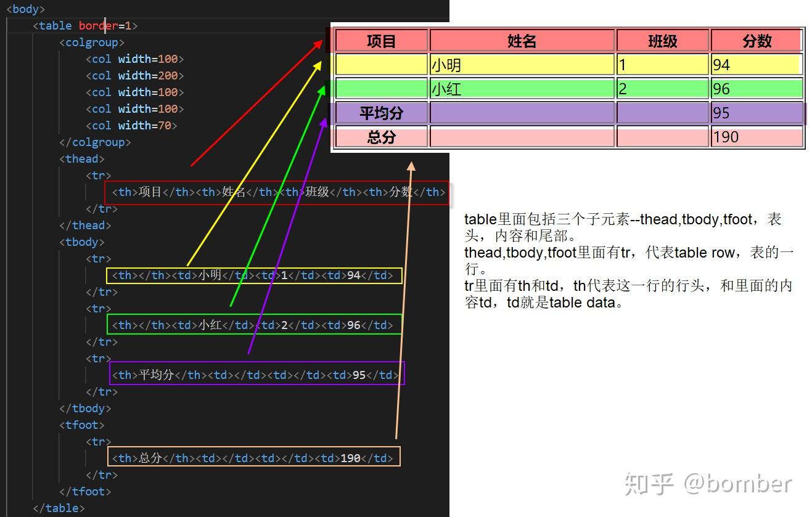Select the opening <colgroup> tag

tap(92, 43)
